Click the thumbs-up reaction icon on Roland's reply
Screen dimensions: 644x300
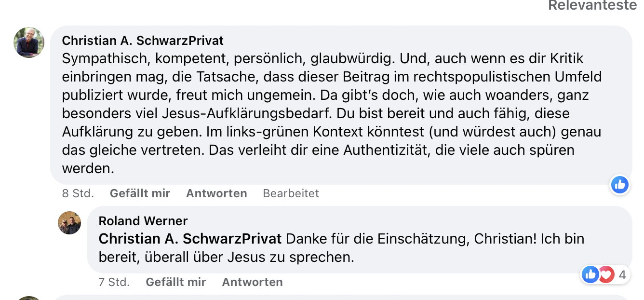[590, 275]
